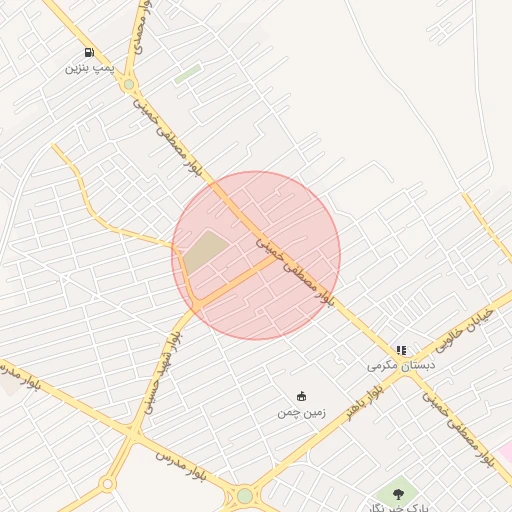Click the green roundabout below بلوار محمدی

pyautogui.click(x=129, y=84)
